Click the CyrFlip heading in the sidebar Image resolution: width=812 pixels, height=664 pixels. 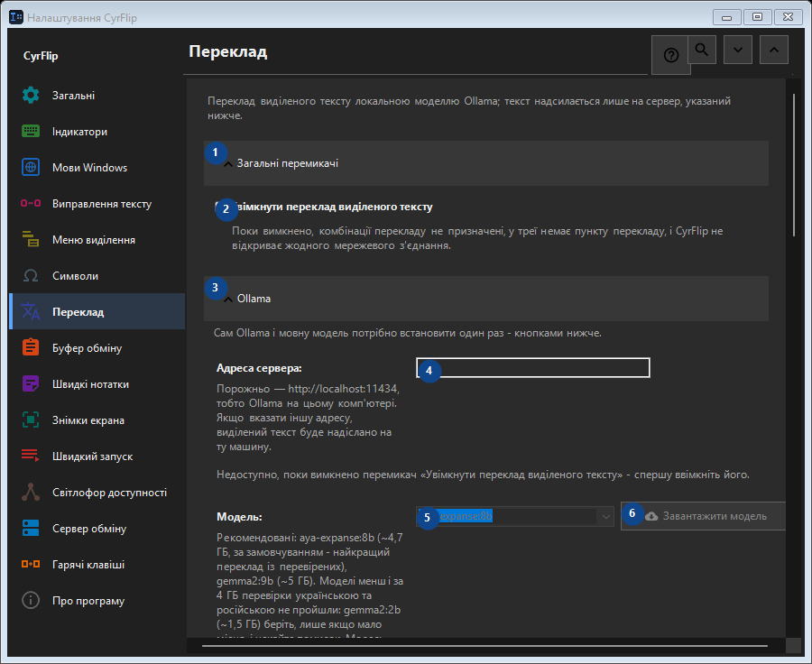tap(41, 56)
